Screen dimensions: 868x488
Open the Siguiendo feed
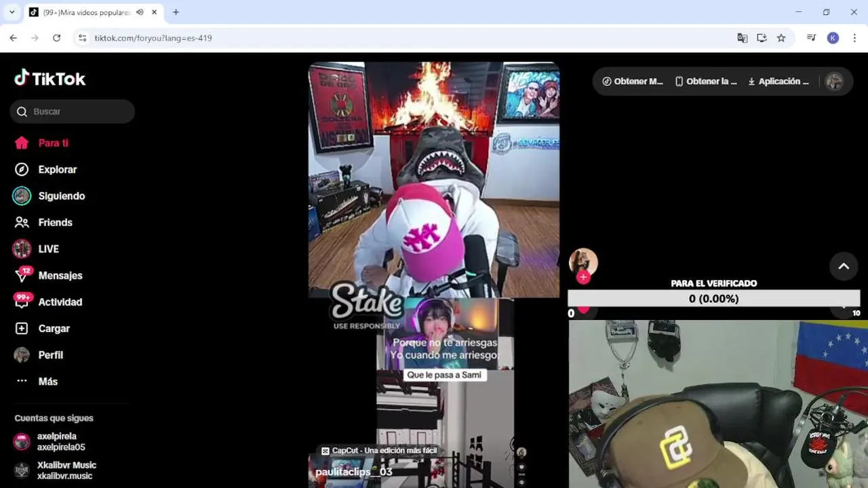(x=61, y=196)
